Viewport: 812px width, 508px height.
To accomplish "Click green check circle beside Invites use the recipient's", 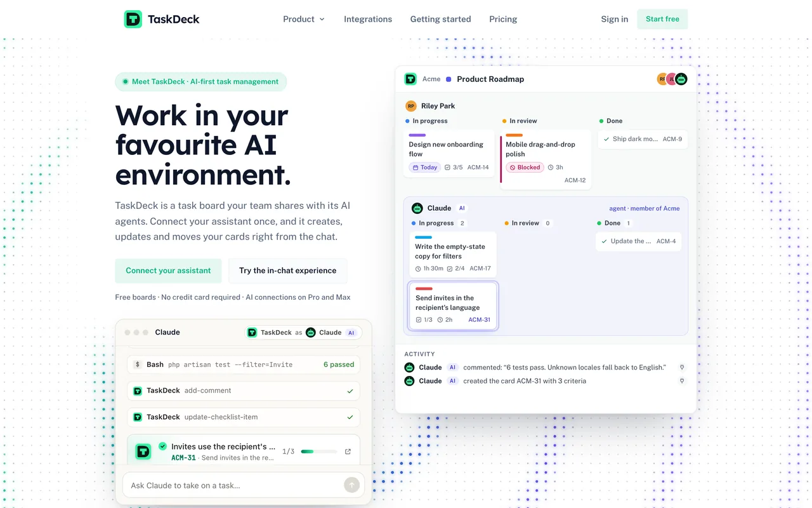I will (x=162, y=446).
